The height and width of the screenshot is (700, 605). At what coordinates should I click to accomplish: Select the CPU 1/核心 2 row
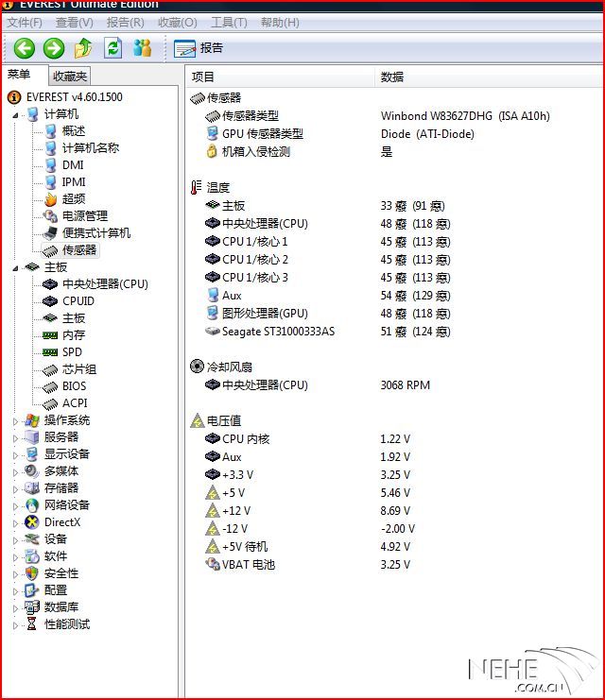pos(327,260)
